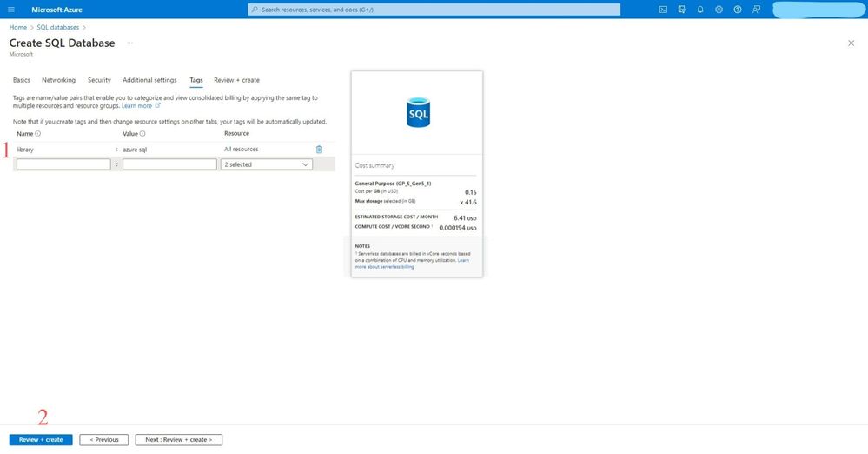Screen dimensions: 868x454
Task: Click the Previous button
Action: click(x=104, y=439)
